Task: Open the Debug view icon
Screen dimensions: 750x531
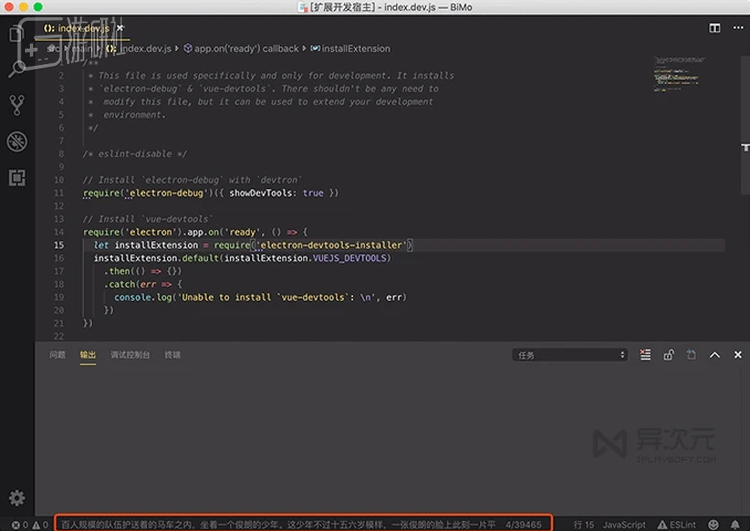Action: pos(17,141)
